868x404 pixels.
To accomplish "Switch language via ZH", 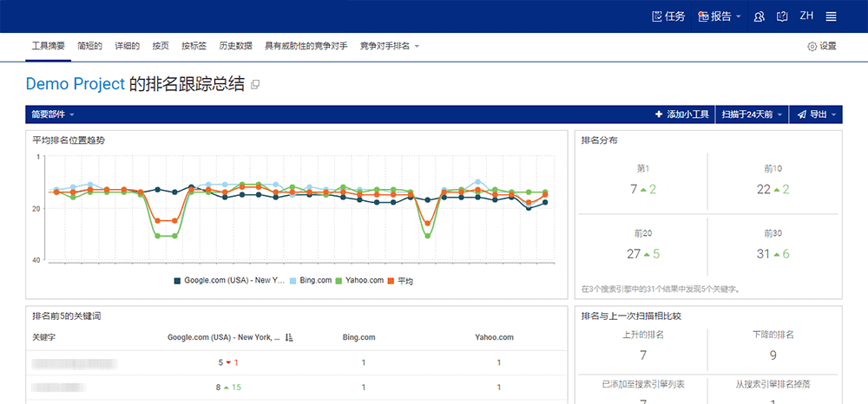I will [x=806, y=16].
